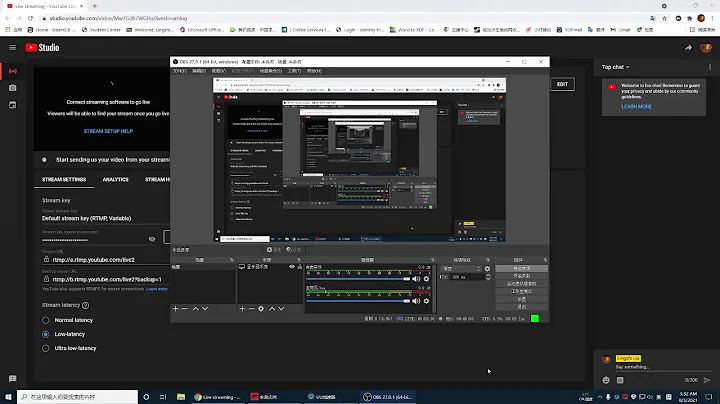Viewport: 720px width, 404px height.
Task: Open transition properties gear beside Fade dropdown
Action: (x=487, y=269)
